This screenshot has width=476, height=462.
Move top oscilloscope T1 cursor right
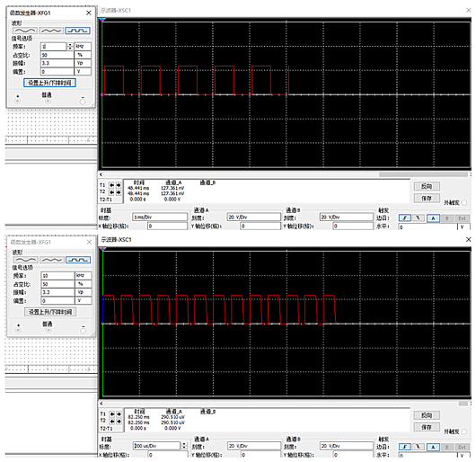[x=119, y=185]
